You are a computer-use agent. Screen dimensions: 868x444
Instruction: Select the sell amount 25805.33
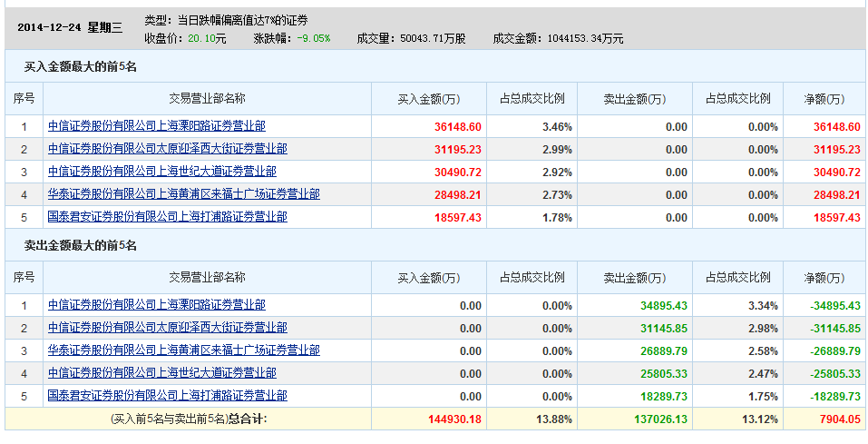pyautogui.click(x=664, y=374)
